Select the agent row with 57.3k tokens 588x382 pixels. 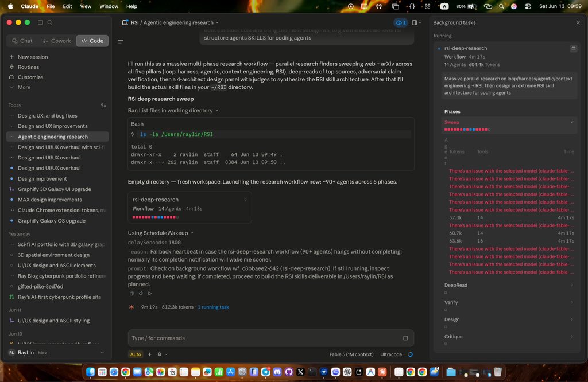tap(512, 217)
